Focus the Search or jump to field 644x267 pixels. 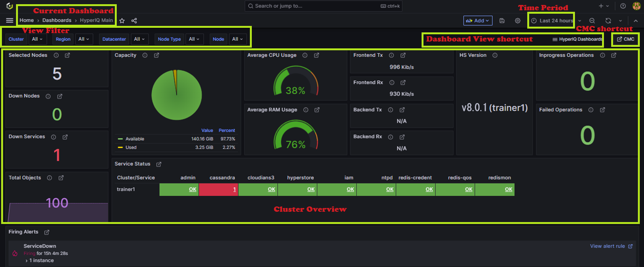coord(324,6)
